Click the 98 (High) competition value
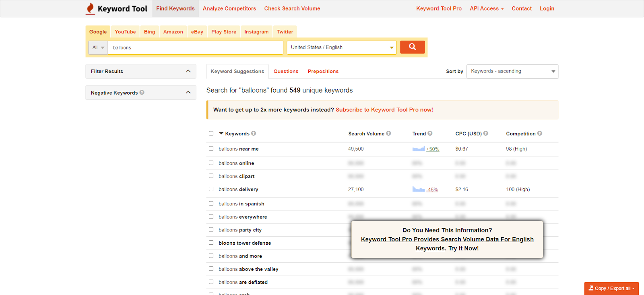Screen dimensions: 644x295 [x=516, y=149]
